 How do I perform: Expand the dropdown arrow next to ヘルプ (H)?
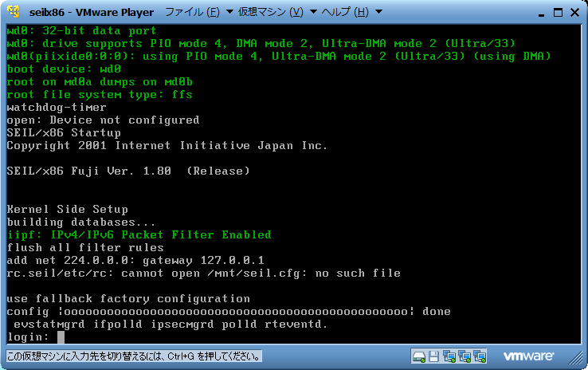379,12
